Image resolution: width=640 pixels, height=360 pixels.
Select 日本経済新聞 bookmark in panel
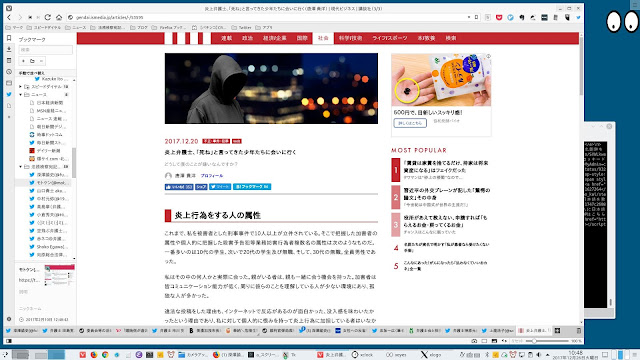(x=49, y=103)
